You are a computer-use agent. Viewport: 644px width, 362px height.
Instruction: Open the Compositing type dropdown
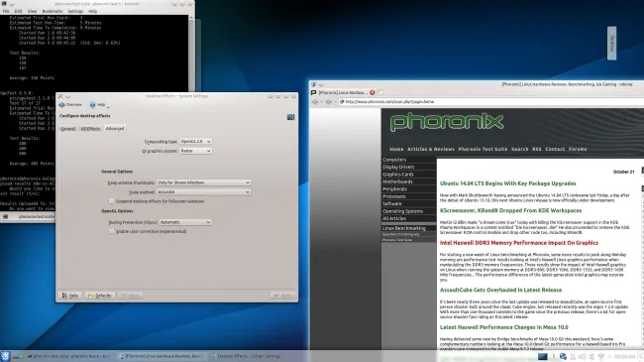196,142
